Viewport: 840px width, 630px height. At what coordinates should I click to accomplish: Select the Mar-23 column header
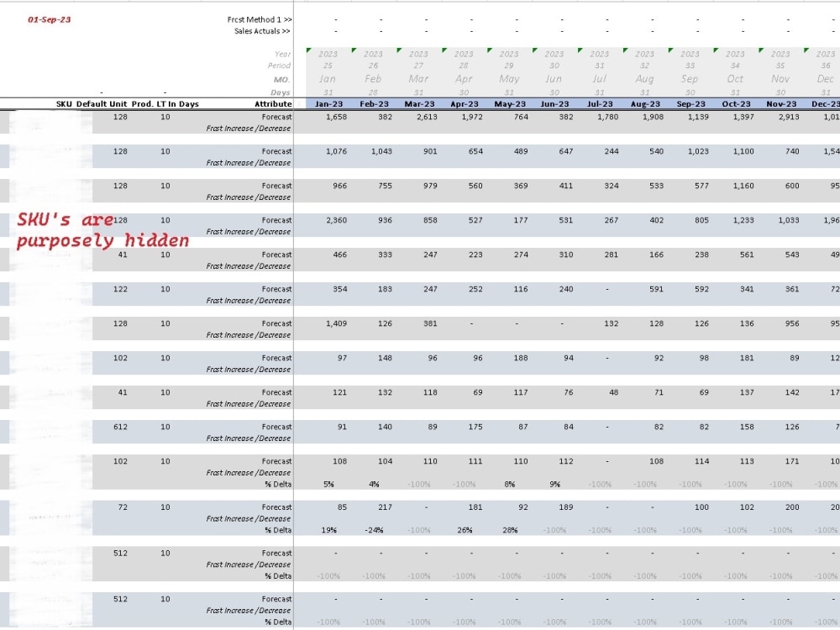coord(419,104)
